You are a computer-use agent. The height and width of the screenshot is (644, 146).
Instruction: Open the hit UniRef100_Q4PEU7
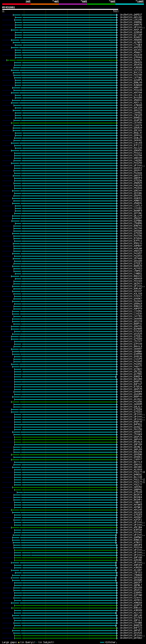(x=131, y=15)
